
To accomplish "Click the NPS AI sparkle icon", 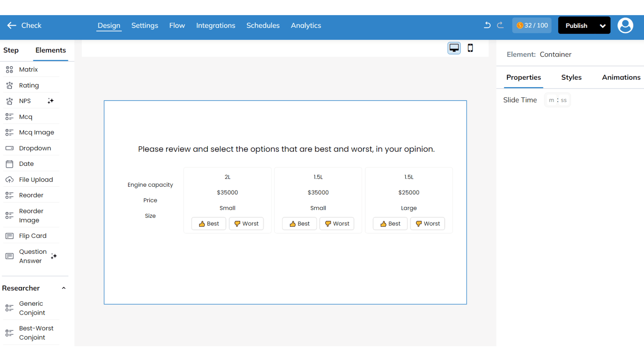I will click(51, 101).
